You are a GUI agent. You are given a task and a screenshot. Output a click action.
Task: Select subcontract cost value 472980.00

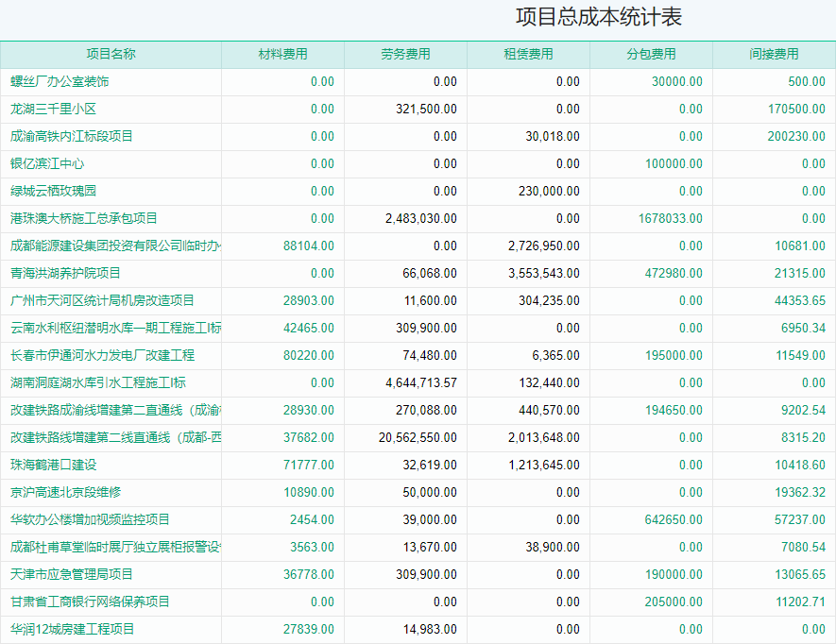point(674,273)
